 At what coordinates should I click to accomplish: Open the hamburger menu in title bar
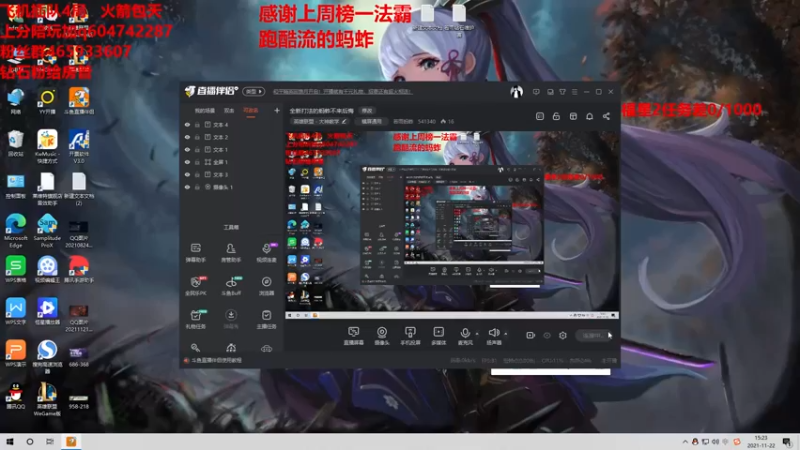click(x=574, y=92)
